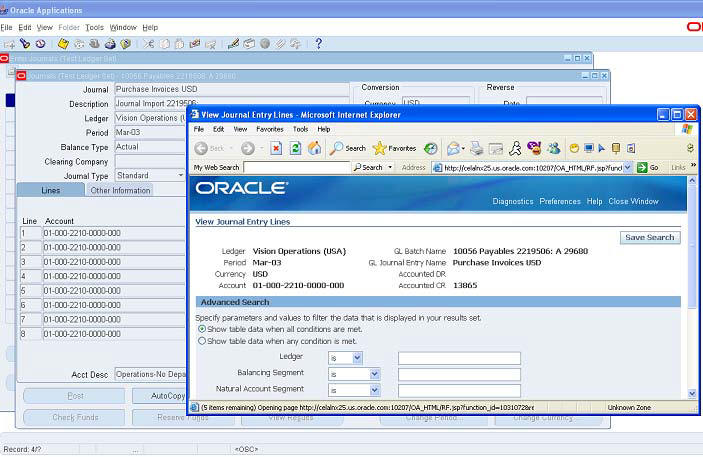This screenshot has width=703, height=457.
Task: Refresh the page in Internet Explorer
Action: pos(295,148)
